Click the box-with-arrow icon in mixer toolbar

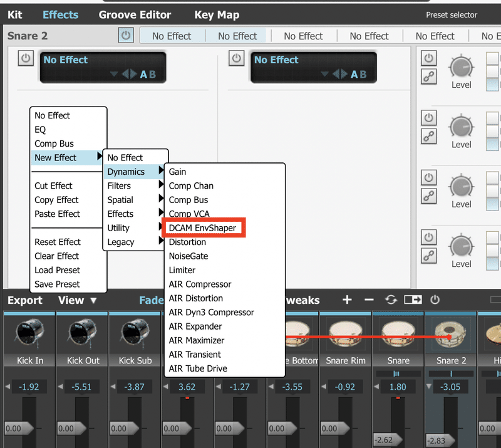click(x=413, y=300)
